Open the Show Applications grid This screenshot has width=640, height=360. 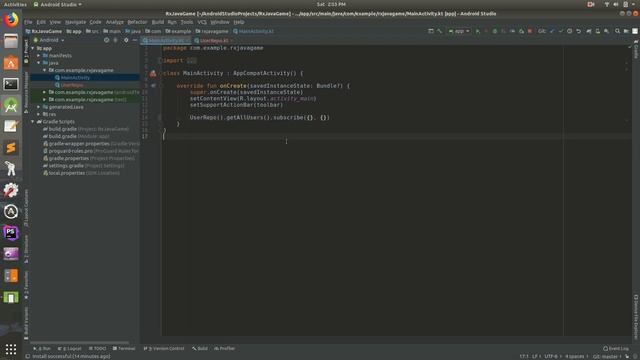(11, 349)
